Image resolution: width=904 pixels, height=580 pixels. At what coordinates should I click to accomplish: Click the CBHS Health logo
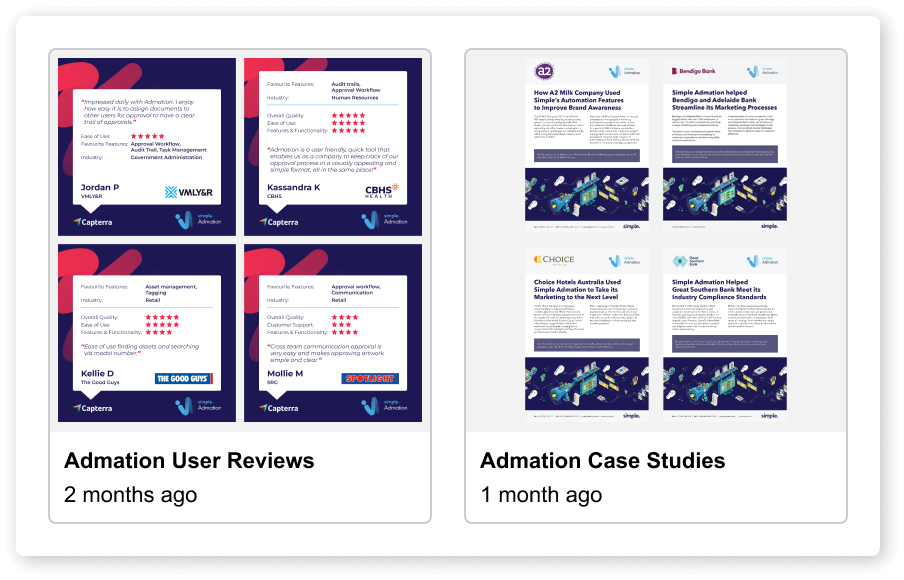click(382, 190)
